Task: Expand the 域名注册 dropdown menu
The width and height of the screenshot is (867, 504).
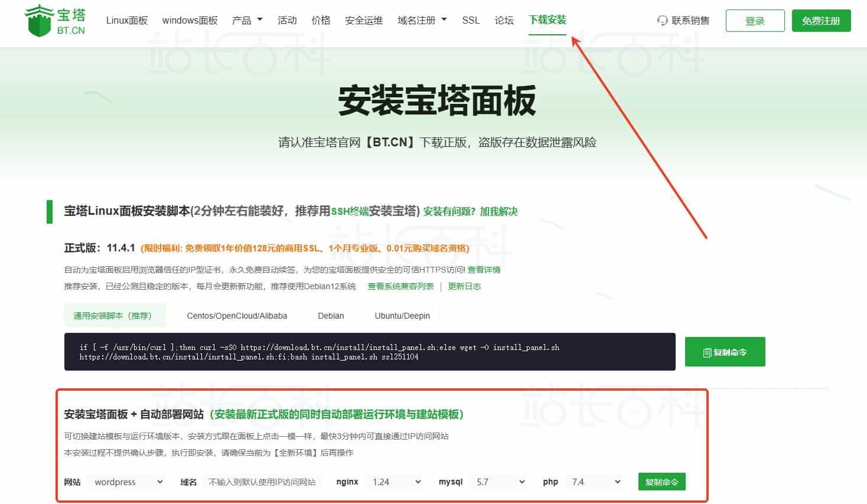Action: 422,20
